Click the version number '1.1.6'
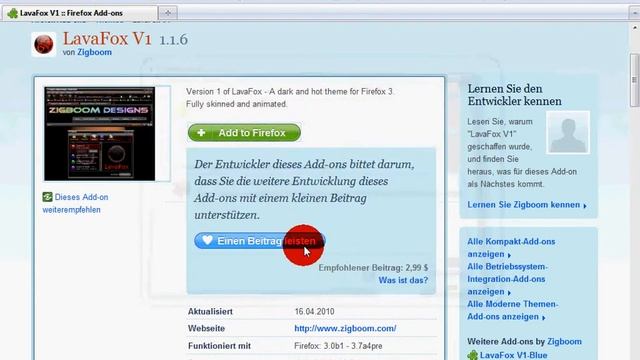Image resolution: width=640 pixels, height=360 pixels. click(x=173, y=40)
